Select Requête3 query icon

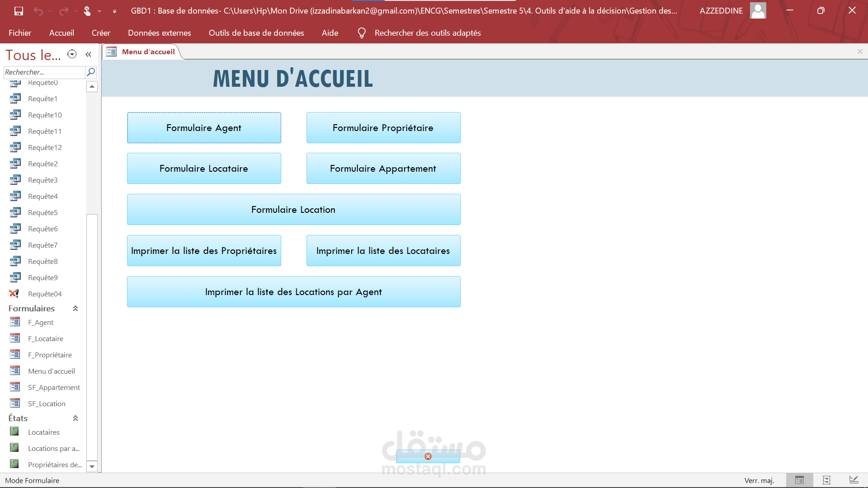(15, 180)
